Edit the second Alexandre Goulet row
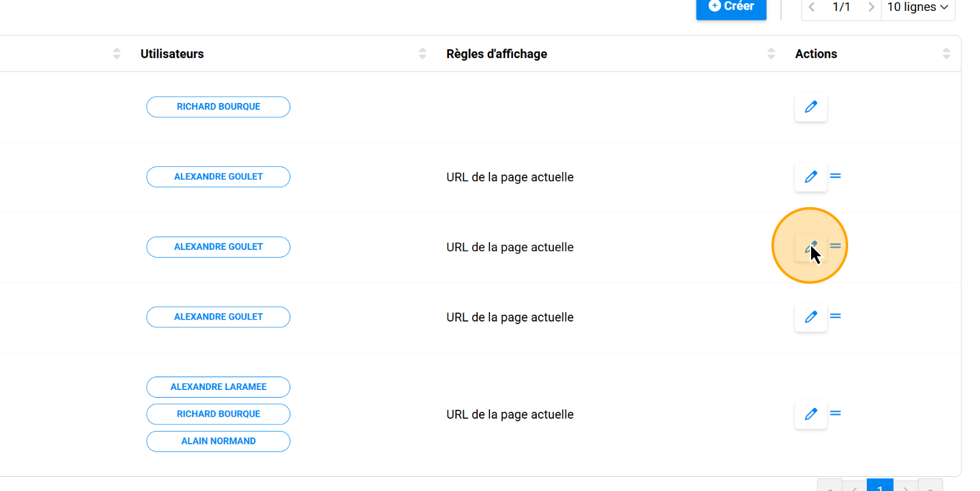980x491 pixels. coord(810,247)
